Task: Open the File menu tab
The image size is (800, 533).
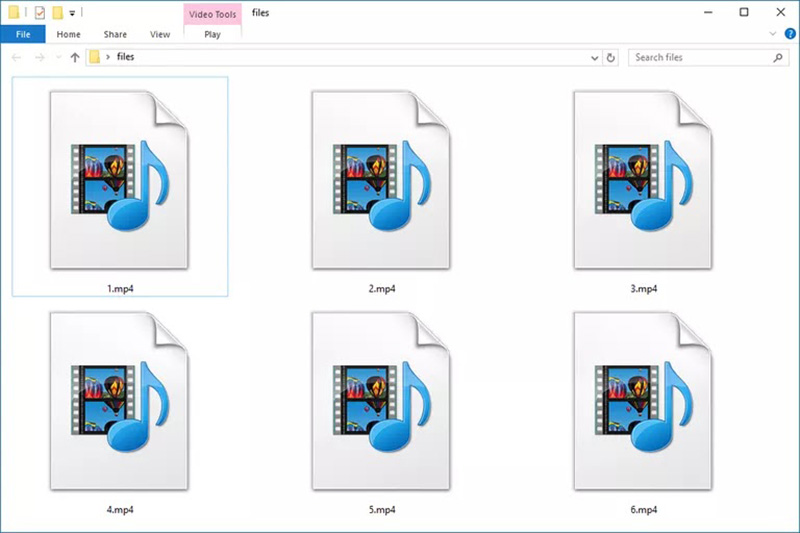Action: [x=23, y=34]
